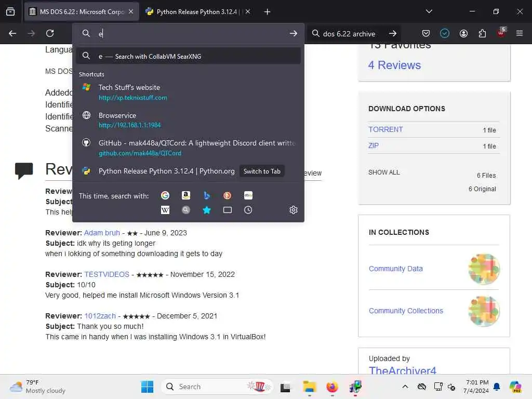The image size is (532, 399).
Task: Open the 4 Reviews link
Action: [x=394, y=65]
